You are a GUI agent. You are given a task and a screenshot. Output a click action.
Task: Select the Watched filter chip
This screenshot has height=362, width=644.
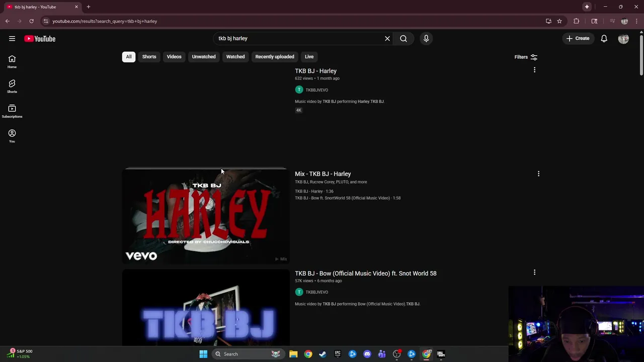coord(235,57)
